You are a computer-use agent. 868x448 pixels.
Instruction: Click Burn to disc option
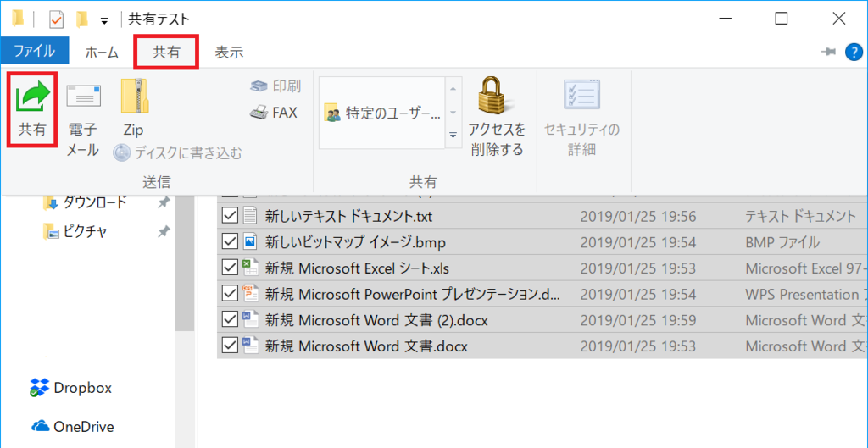coord(178,152)
